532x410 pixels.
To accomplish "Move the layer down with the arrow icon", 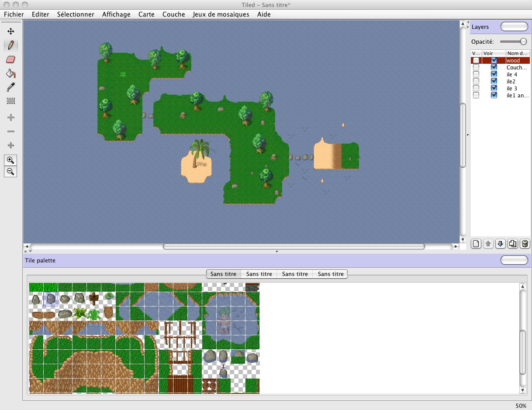I will [x=501, y=244].
